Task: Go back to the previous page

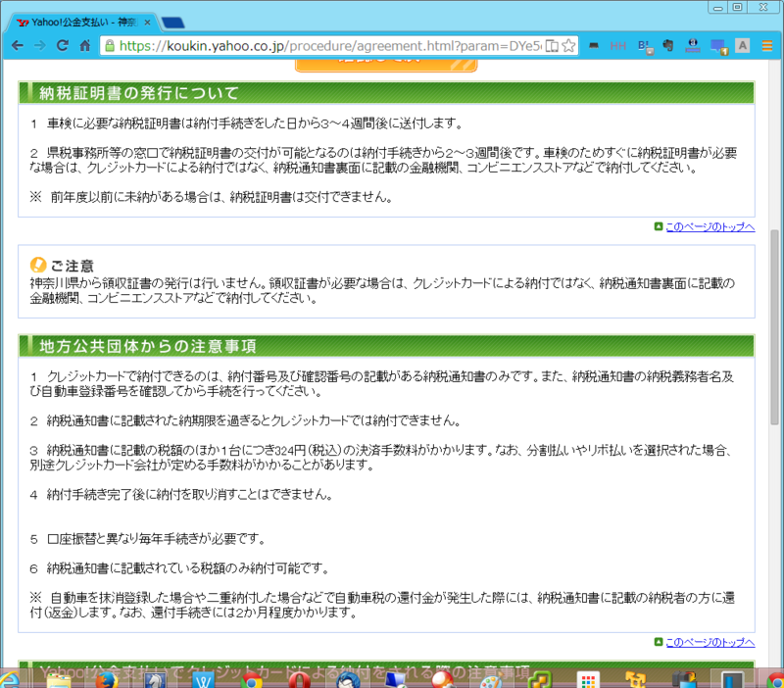Action: (x=18, y=46)
